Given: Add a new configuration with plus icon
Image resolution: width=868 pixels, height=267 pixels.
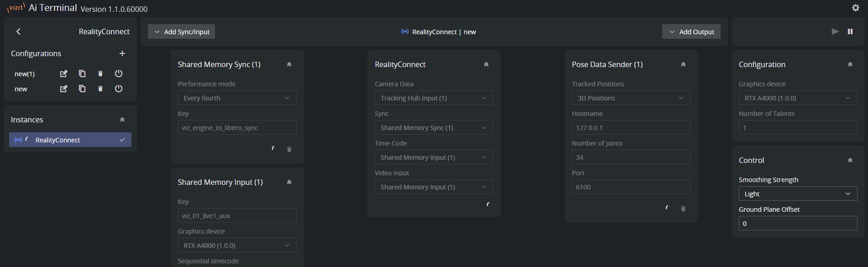Looking at the screenshot, I should point(122,53).
